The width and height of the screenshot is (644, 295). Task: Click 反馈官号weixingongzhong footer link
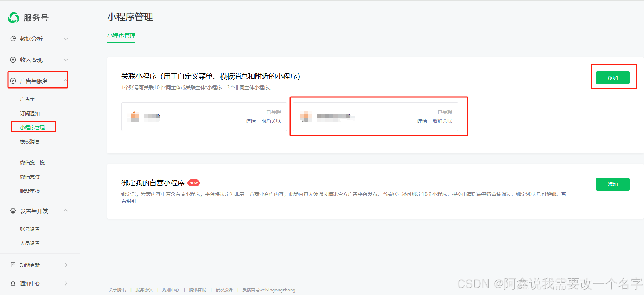tap(269, 290)
